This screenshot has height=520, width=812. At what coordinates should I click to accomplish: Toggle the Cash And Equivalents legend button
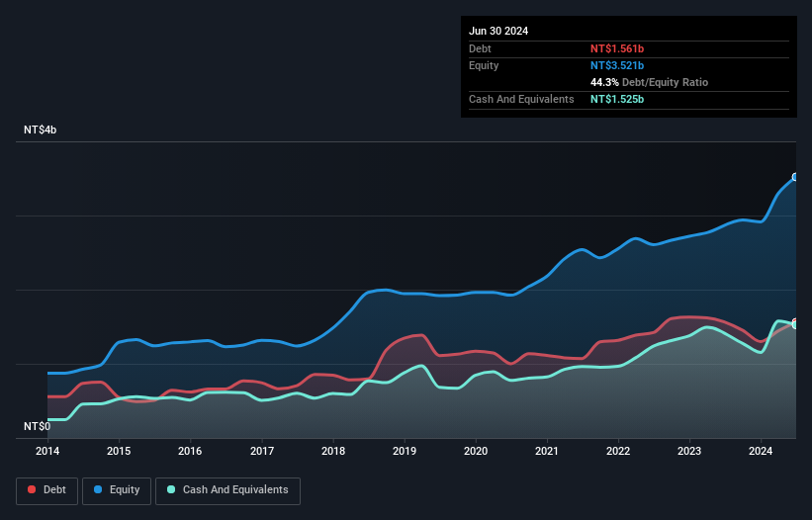tap(227, 490)
